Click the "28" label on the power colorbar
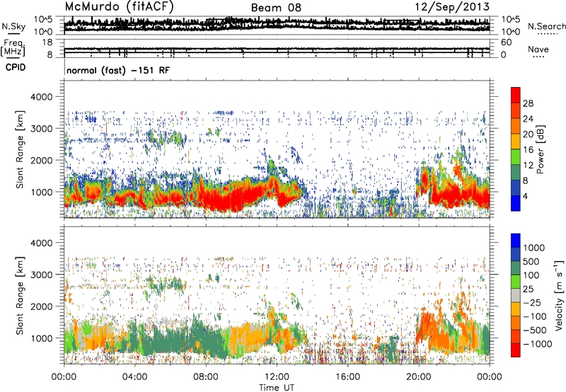The height and width of the screenshot is (392, 566). [x=528, y=103]
